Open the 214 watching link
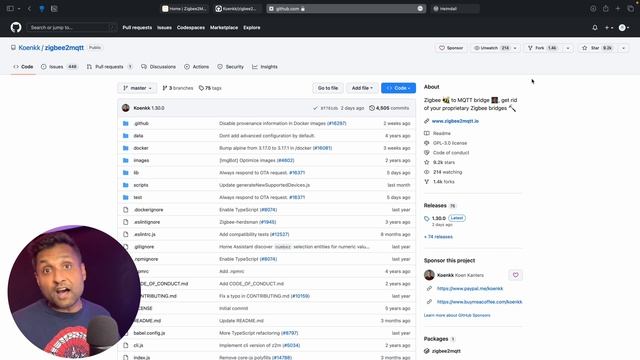This screenshot has width=640, height=360. [447, 172]
